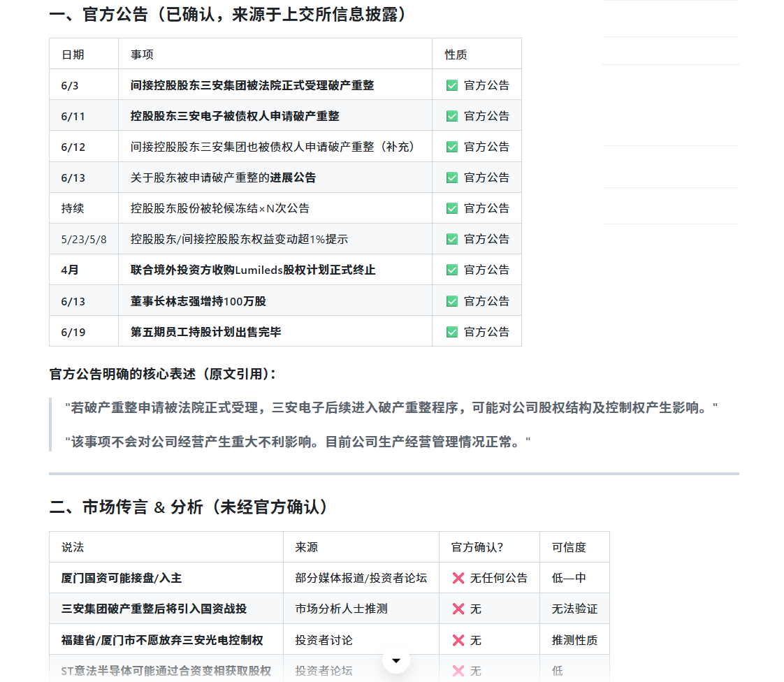The height and width of the screenshot is (682, 784).
Task: Click green check icon in 6/3 row
Action: tap(452, 85)
